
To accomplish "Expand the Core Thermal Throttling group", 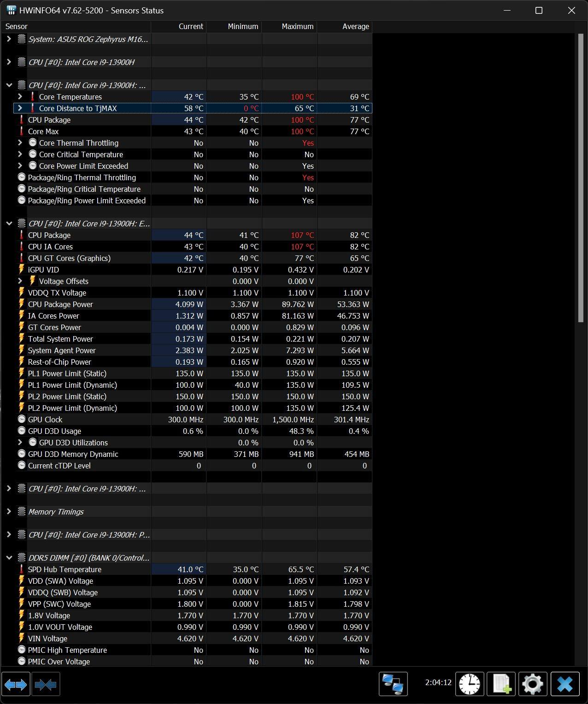I will 20,143.
